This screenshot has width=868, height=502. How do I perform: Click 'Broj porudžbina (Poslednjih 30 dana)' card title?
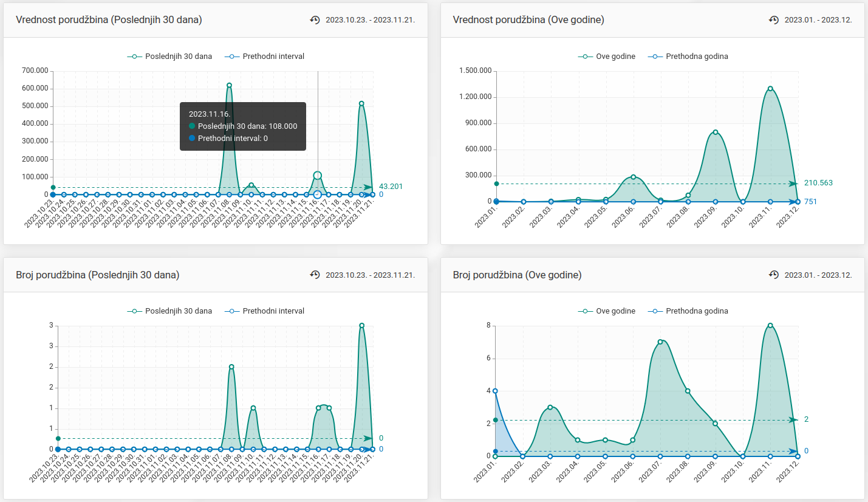pyautogui.click(x=97, y=275)
